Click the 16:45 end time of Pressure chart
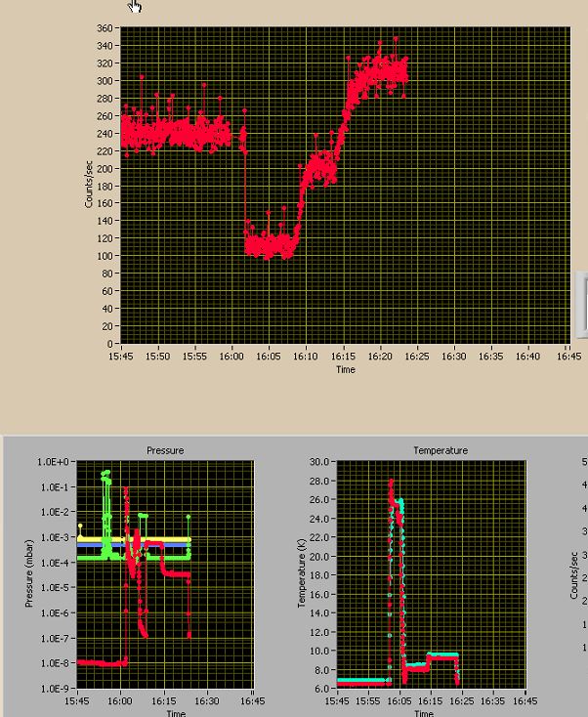Screen dimensions: 588x717 (252, 701)
